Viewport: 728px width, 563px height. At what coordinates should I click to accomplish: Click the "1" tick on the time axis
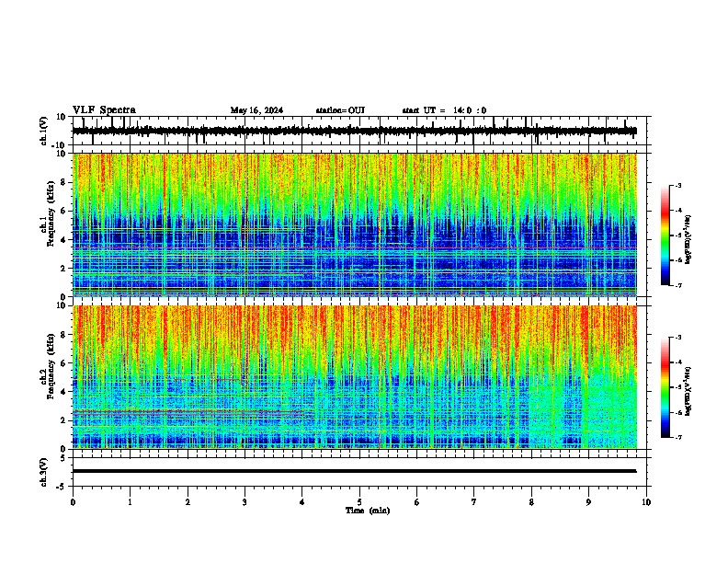click(130, 502)
